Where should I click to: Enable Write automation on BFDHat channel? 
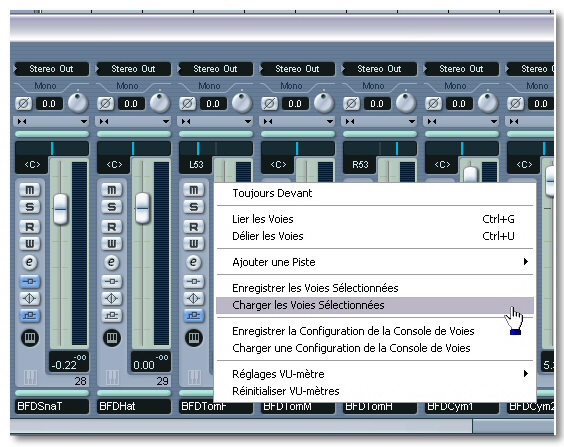[x=112, y=244]
